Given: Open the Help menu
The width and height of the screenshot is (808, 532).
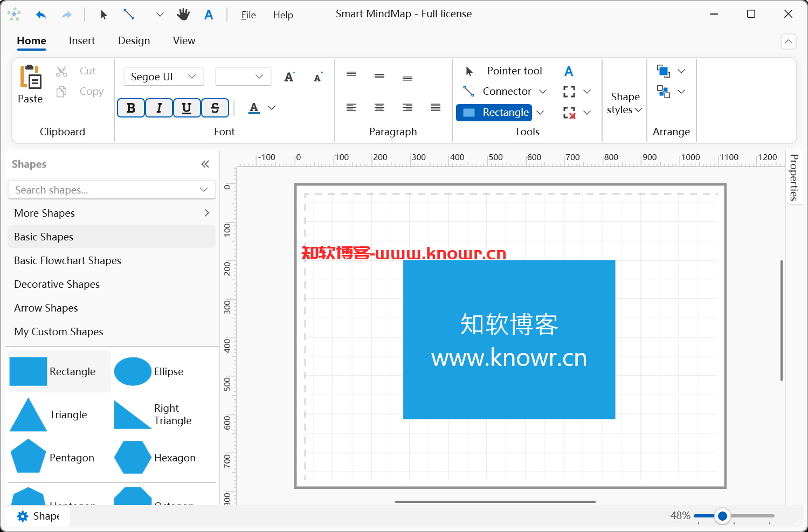Looking at the screenshot, I should click(x=283, y=15).
